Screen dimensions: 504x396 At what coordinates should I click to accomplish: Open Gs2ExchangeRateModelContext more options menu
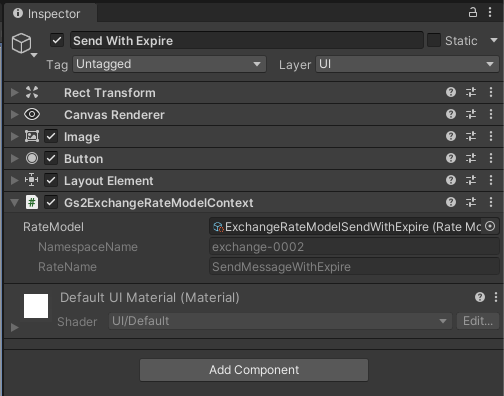point(491,202)
